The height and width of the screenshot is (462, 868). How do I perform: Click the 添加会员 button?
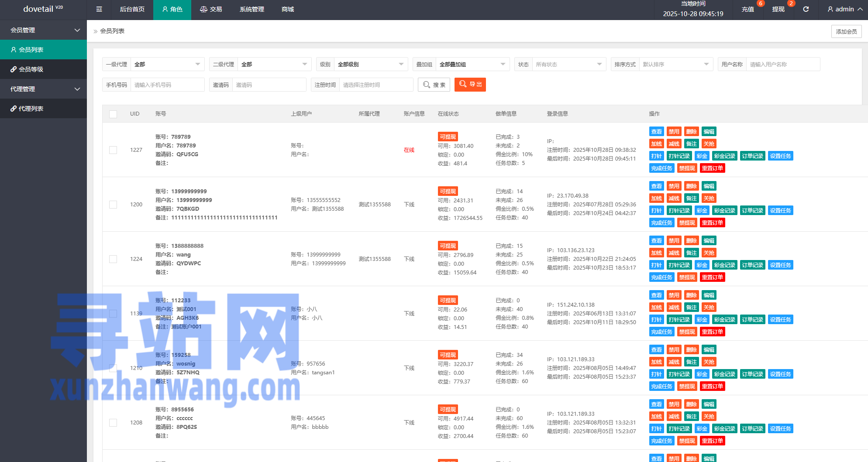click(x=846, y=31)
